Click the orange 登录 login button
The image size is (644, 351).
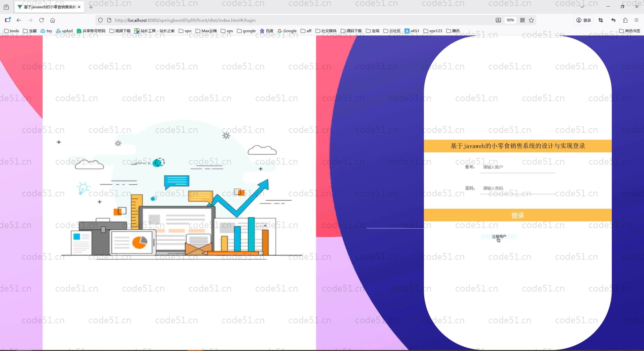coord(517,215)
